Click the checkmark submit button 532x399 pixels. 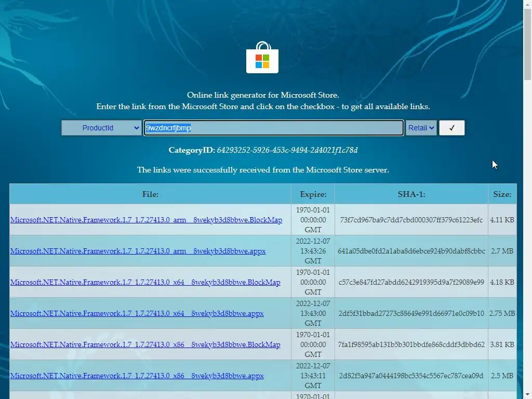(x=452, y=128)
